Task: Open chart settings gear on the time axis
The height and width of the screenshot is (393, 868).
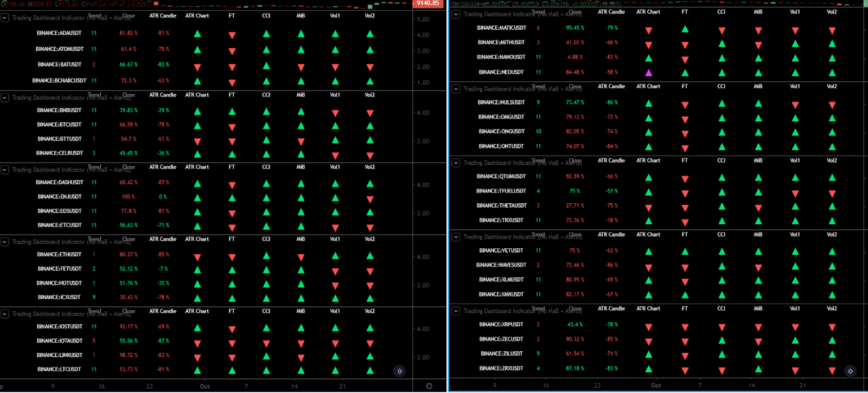Action: (429, 386)
